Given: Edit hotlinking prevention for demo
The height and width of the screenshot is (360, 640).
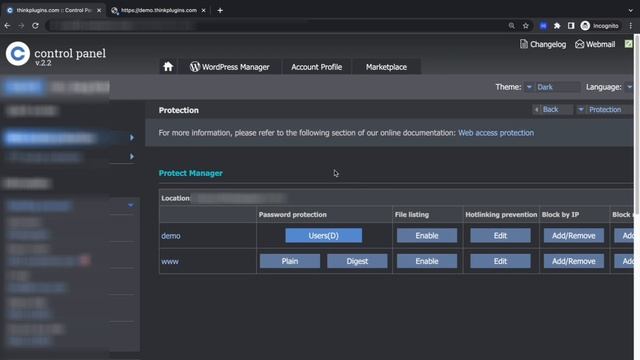Looking at the screenshot, I should [500, 236].
